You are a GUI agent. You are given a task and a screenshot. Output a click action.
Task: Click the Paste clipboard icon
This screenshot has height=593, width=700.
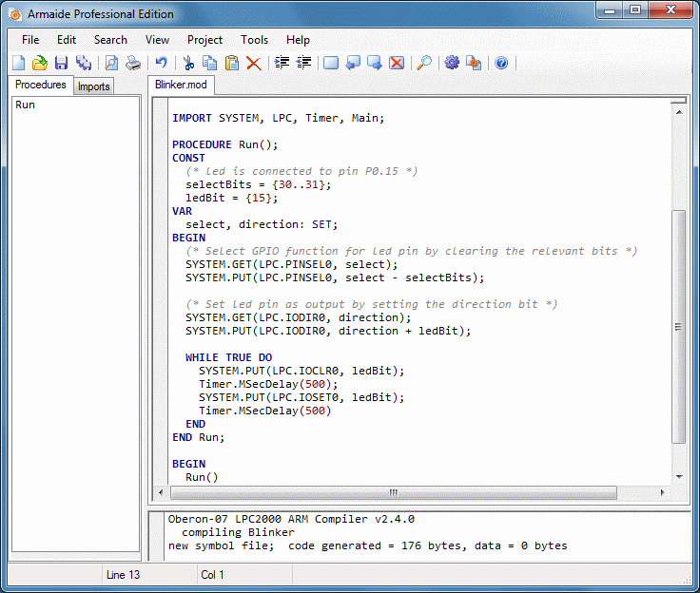(x=231, y=63)
